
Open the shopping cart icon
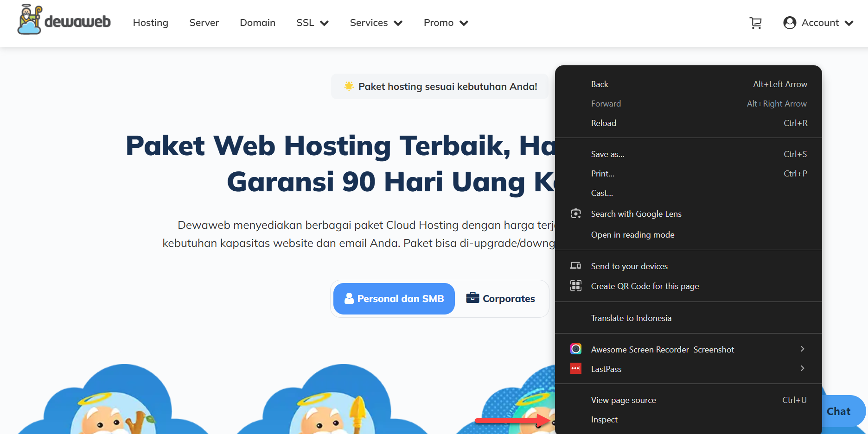coord(756,23)
